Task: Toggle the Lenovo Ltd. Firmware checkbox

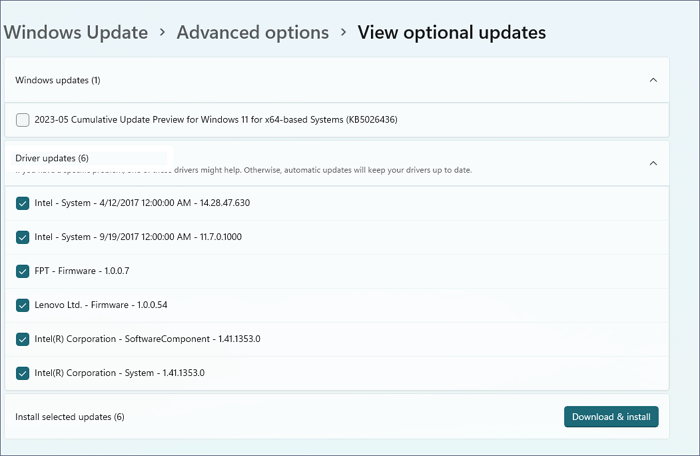Action: pos(23,305)
